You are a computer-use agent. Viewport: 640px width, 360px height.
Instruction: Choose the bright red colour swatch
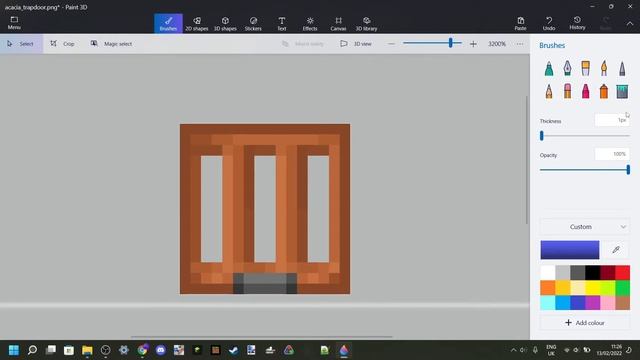coord(622,273)
